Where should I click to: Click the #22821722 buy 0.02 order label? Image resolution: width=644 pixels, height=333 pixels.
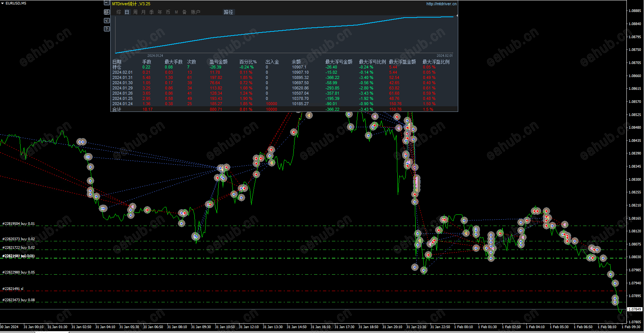19,248
